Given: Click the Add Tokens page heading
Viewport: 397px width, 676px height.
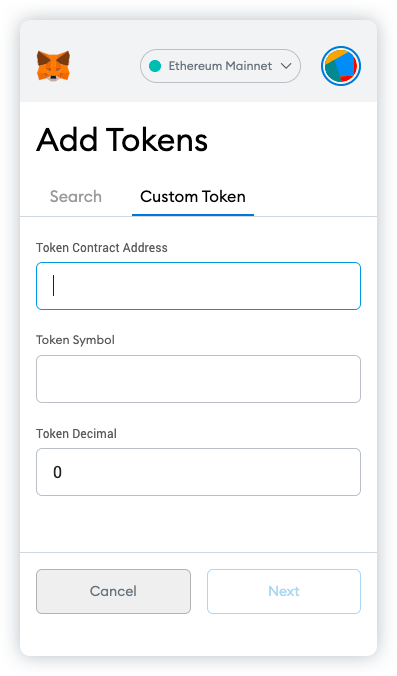Looking at the screenshot, I should coord(122,140).
